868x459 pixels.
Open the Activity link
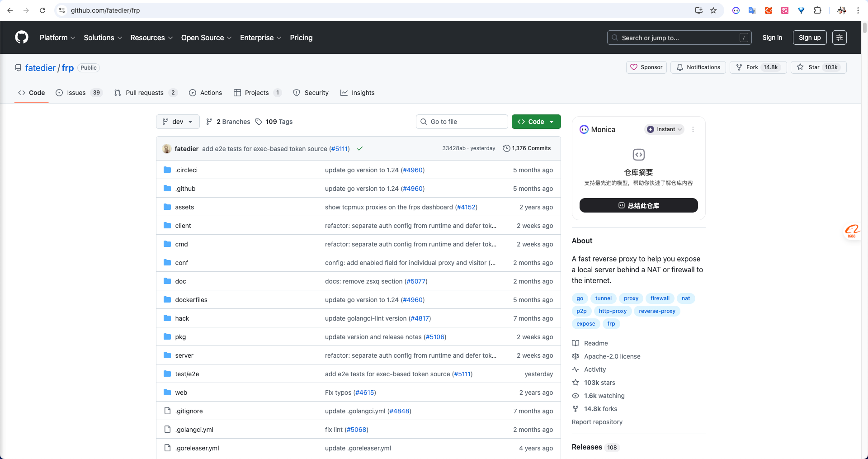[x=589, y=369]
